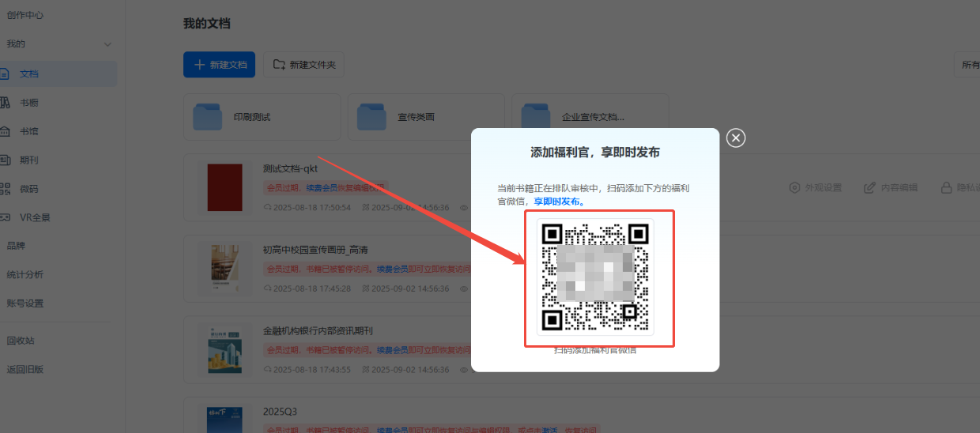Open 账号设置 in the sidebar menu
The height and width of the screenshot is (433, 980).
coord(25,303)
